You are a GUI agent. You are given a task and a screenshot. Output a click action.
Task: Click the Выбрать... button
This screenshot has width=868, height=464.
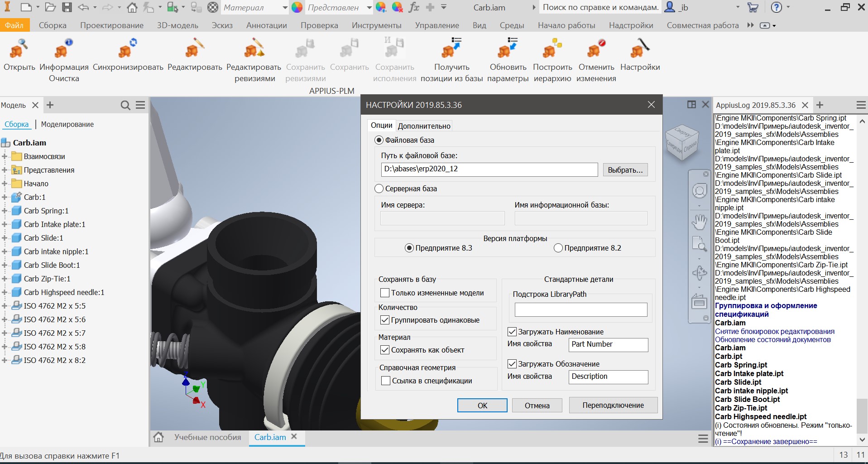pyautogui.click(x=625, y=169)
